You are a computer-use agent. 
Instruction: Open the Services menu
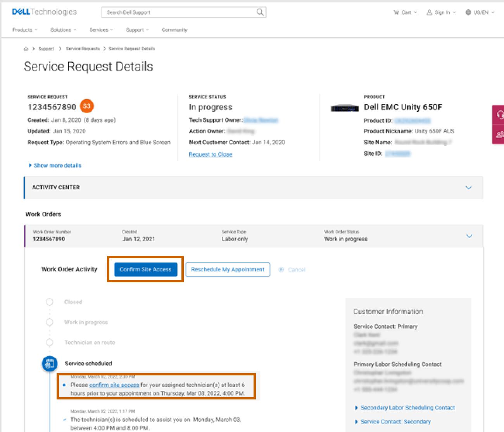tap(101, 30)
